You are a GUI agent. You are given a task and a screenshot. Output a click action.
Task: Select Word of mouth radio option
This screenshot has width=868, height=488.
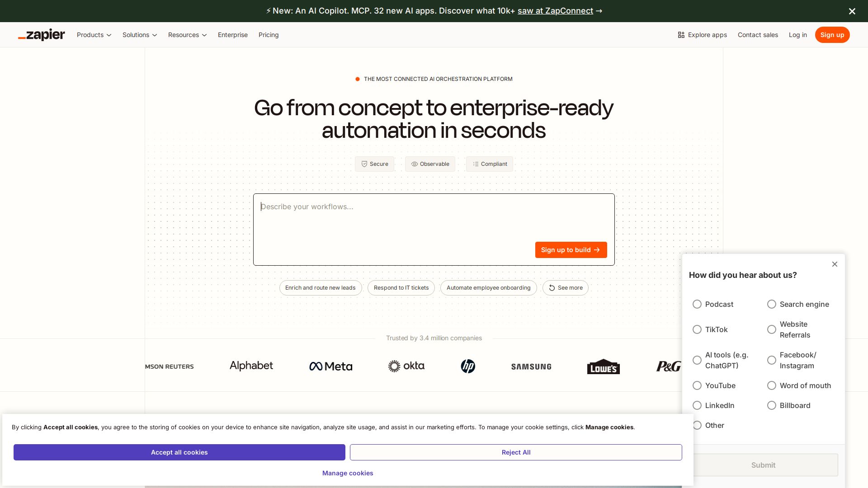pos(772,385)
